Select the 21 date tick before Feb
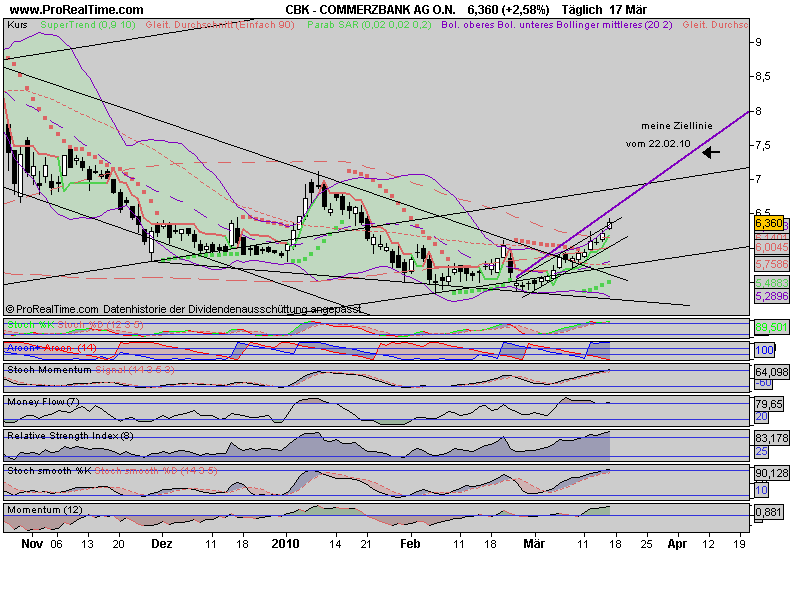The image size is (800, 600). (366, 544)
